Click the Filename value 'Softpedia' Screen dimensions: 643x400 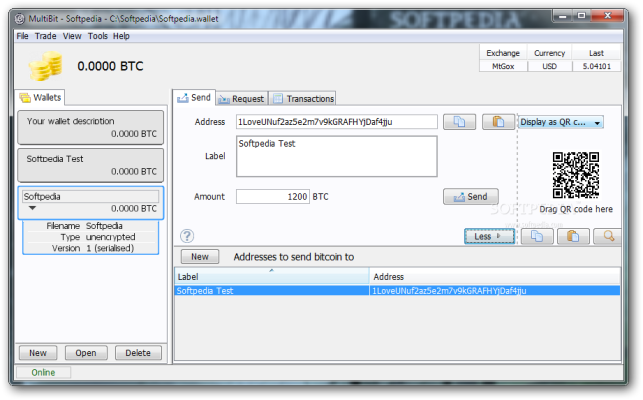[x=104, y=226]
